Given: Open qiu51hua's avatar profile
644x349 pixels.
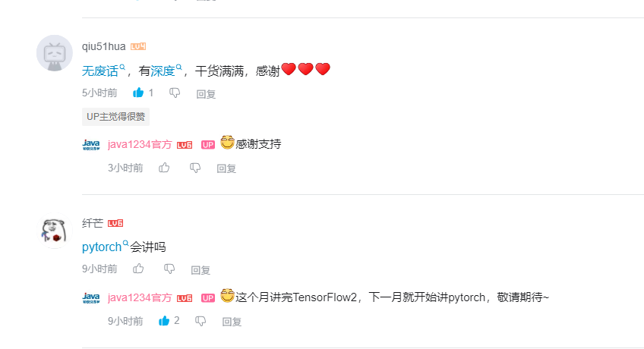Looking at the screenshot, I should [55, 53].
